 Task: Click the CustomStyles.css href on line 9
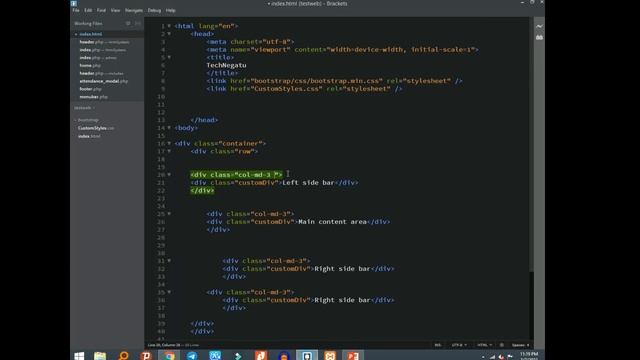[x=286, y=89]
